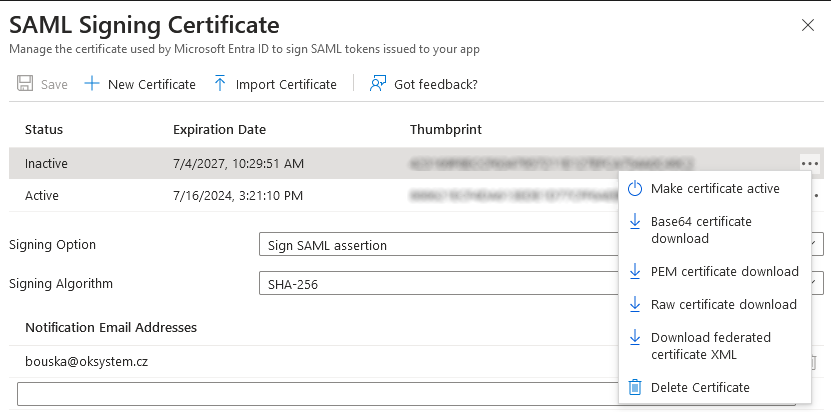Click the Thumbprint column header
831x412 pixels.
[446, 130]
